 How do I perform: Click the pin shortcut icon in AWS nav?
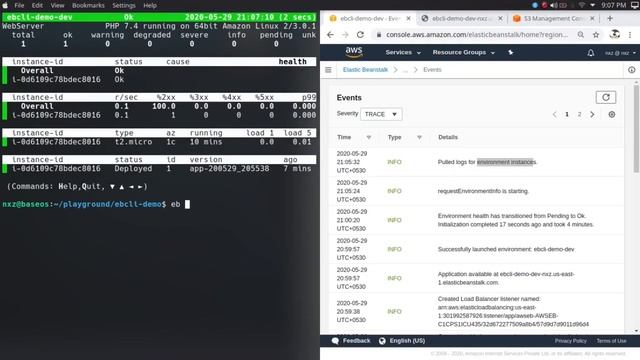pos(511,52)
